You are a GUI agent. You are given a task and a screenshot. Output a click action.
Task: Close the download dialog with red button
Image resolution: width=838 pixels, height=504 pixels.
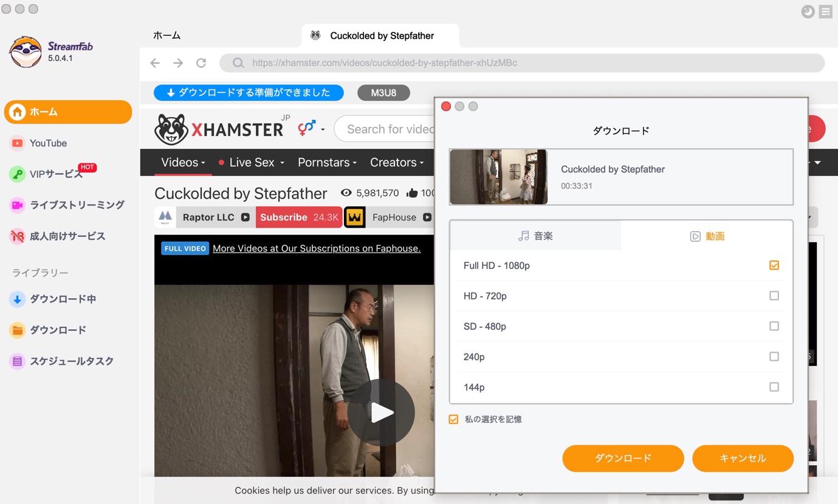[x=446, y=106]
